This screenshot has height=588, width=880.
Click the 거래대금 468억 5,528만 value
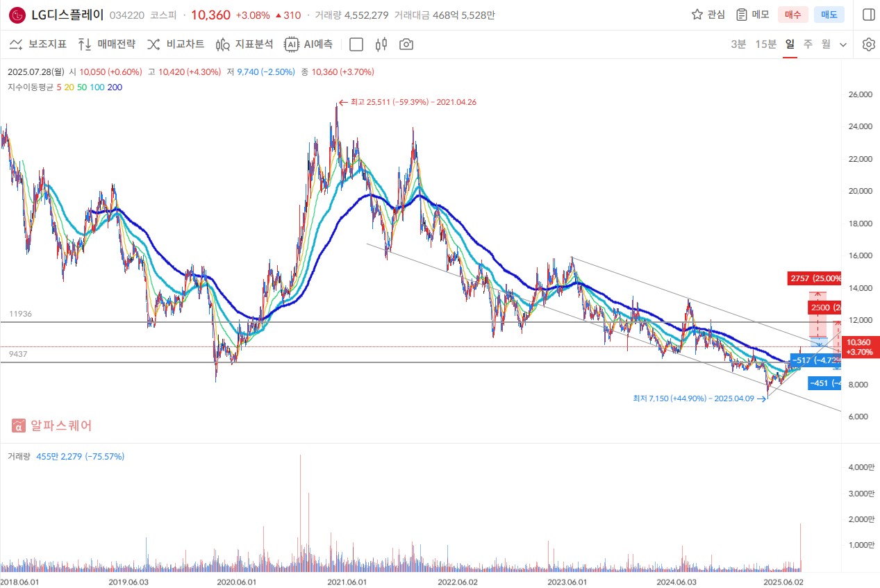point(445,15)
